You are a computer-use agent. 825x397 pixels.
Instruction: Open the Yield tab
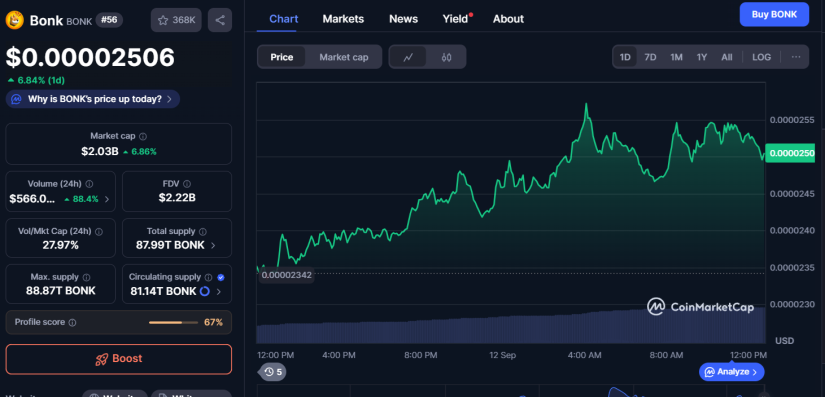(x=455, y=19)
